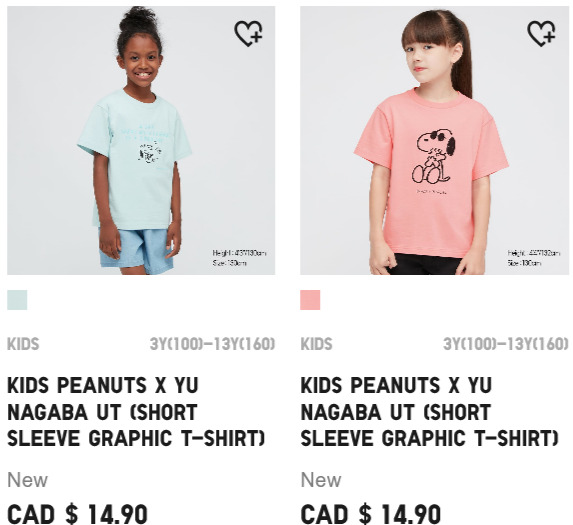Viewport: 573px width, 525px height.
Task: Open the mint green shirt product photo
Action: (x=141, y=140)
